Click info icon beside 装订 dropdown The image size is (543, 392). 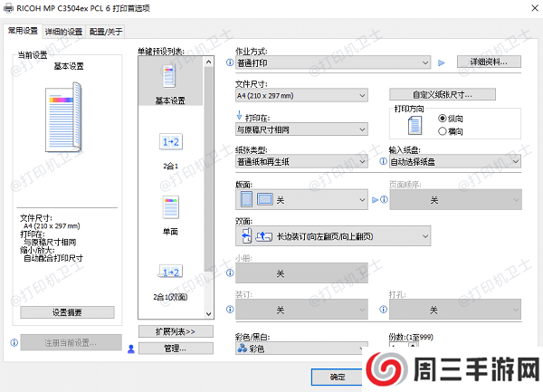click(230, 310)
